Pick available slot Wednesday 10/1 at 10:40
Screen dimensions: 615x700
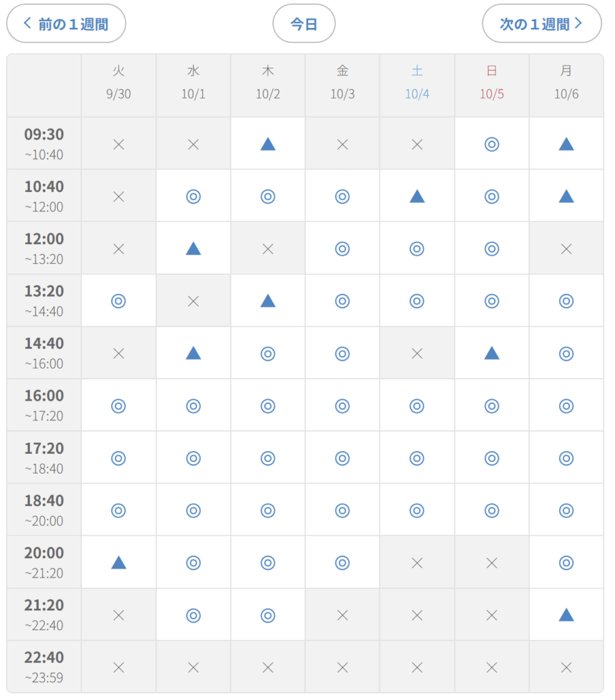193,196
